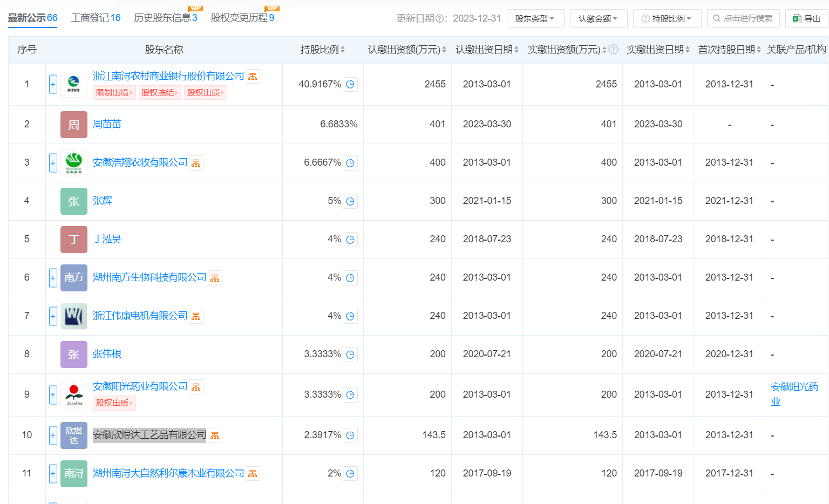Expand the 安徽阳光药业有限公司 shareholder row

click(53, 395)
